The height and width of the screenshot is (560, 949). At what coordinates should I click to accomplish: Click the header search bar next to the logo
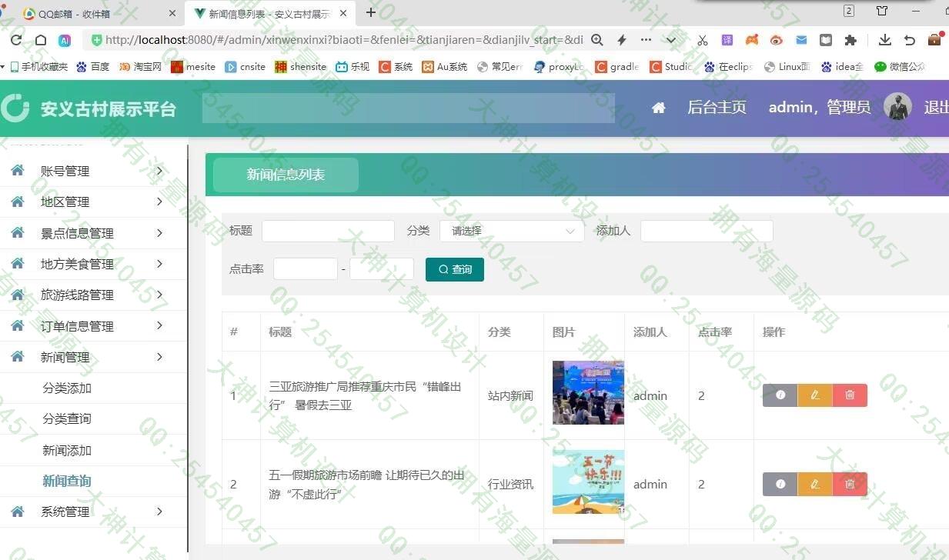tap(409, 108)
